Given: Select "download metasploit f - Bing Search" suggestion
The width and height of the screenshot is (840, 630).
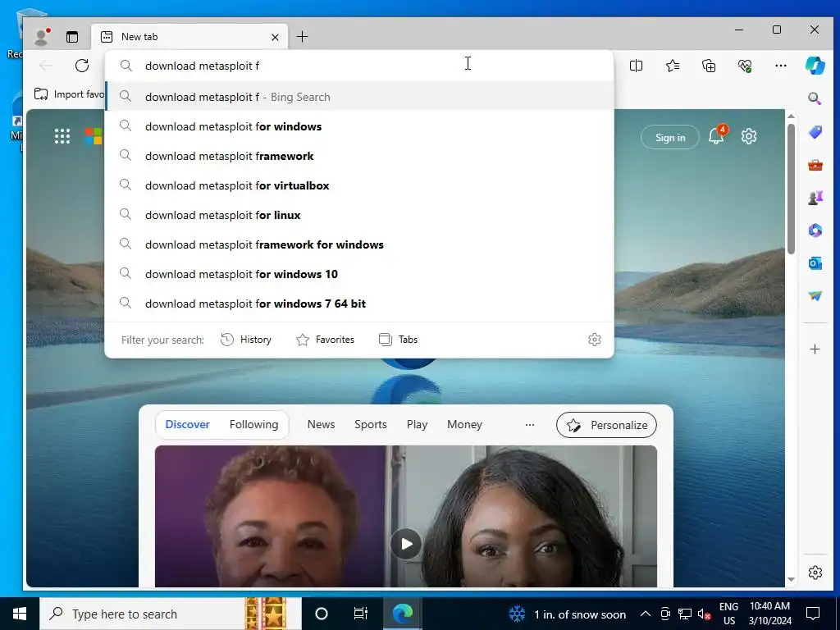Looking at the screenshot, I should 359,97.
